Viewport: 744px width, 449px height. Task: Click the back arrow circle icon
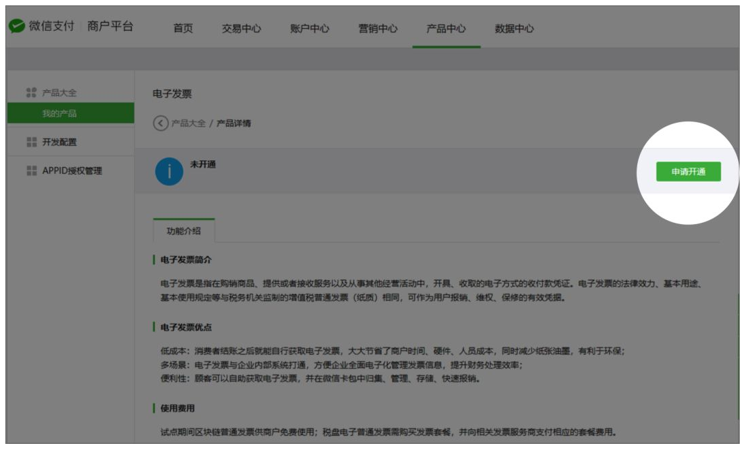click(x=161, y=123)
